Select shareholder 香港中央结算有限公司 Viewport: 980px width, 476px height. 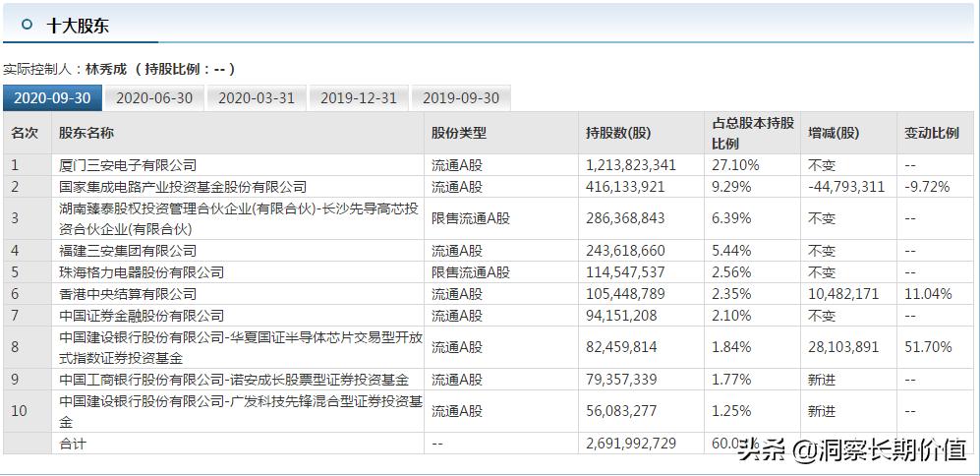click(128, 293)
